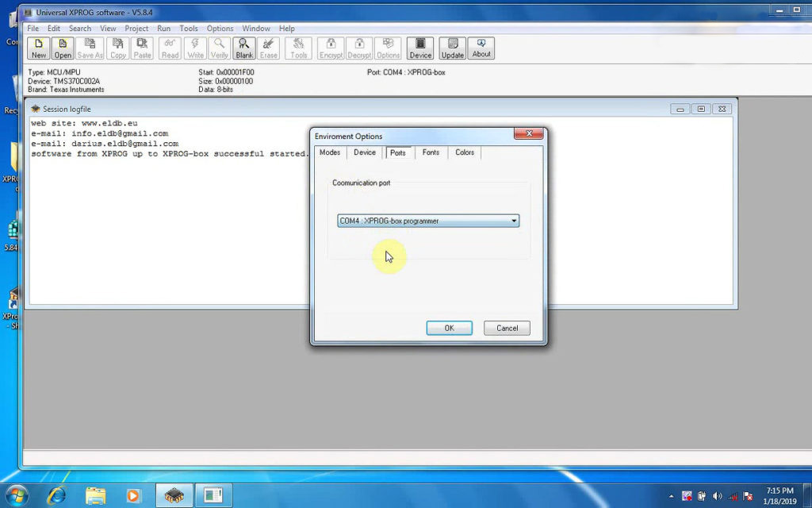Open Windows Media Player from taskbar
Viewport: 812px width, 508px height.
coord(133,495)
